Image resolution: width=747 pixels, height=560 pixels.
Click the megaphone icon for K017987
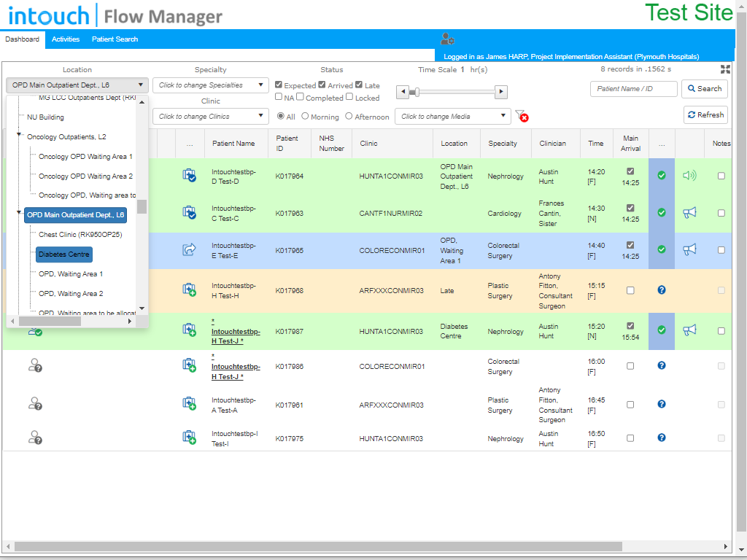click(689, 330)
